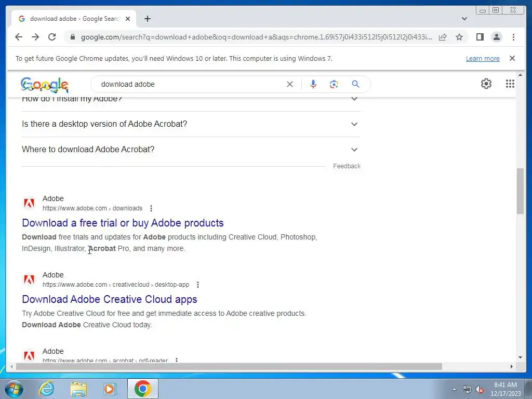Open the Google apps grid
The width and height of the screenshot is (532, 399).
[x=510, y=84]
